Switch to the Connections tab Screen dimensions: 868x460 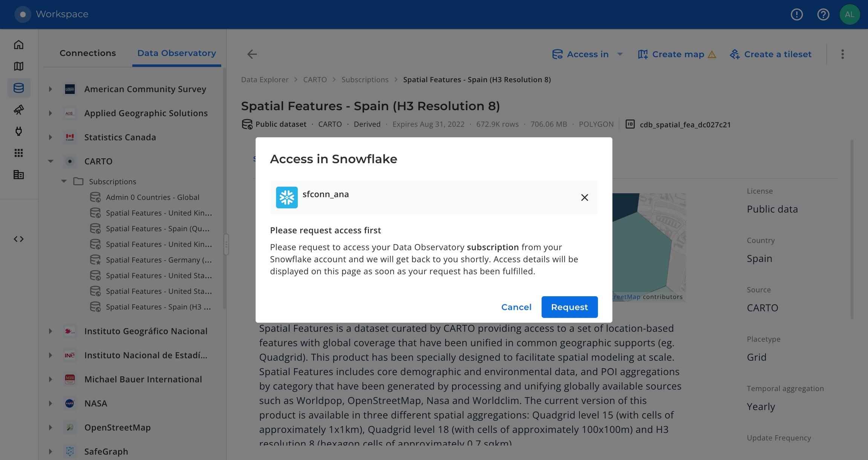(87, 53)
